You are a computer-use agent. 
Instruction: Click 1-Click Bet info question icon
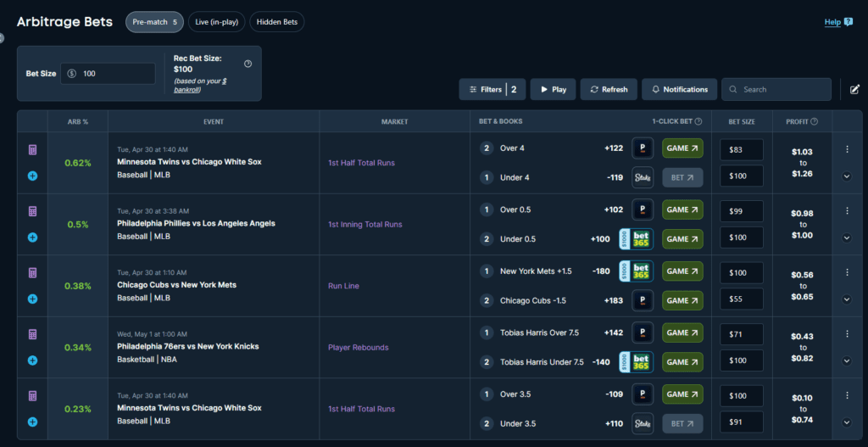[698, 121]
